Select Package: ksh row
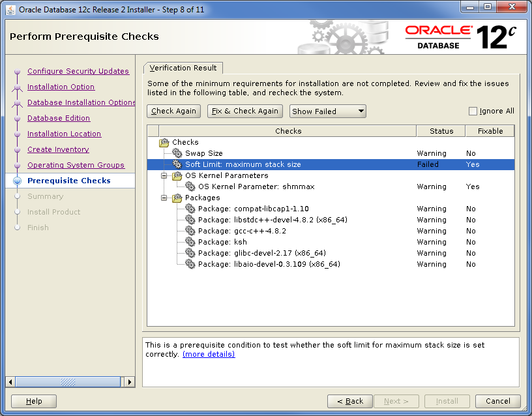This screenshot has width=532, height=416. pos(331,242)
